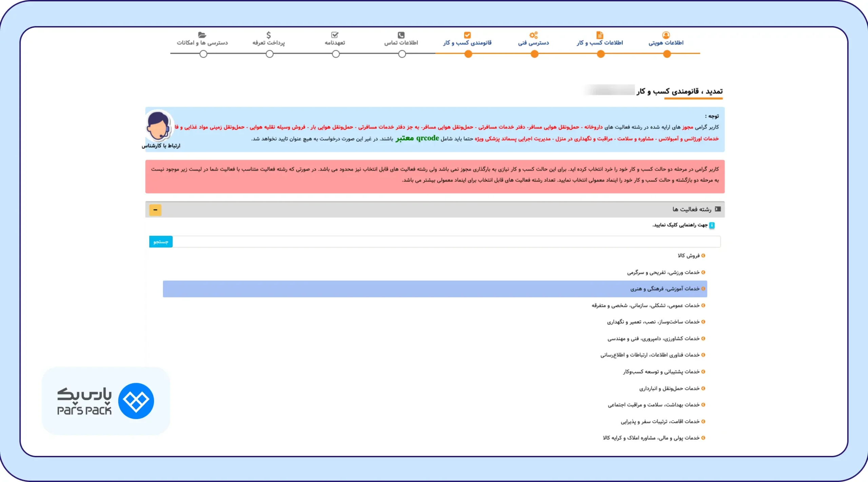Expand خدمات ساخت‌وساز، نصب، تعمیر arrow
The height and width of the screenshot is (482, 868).
click(703, 322)
